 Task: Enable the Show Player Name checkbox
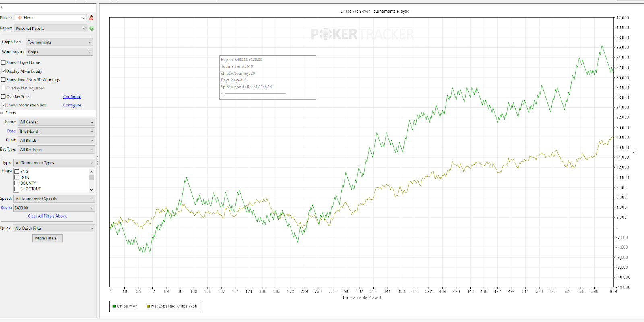(3, 63)
